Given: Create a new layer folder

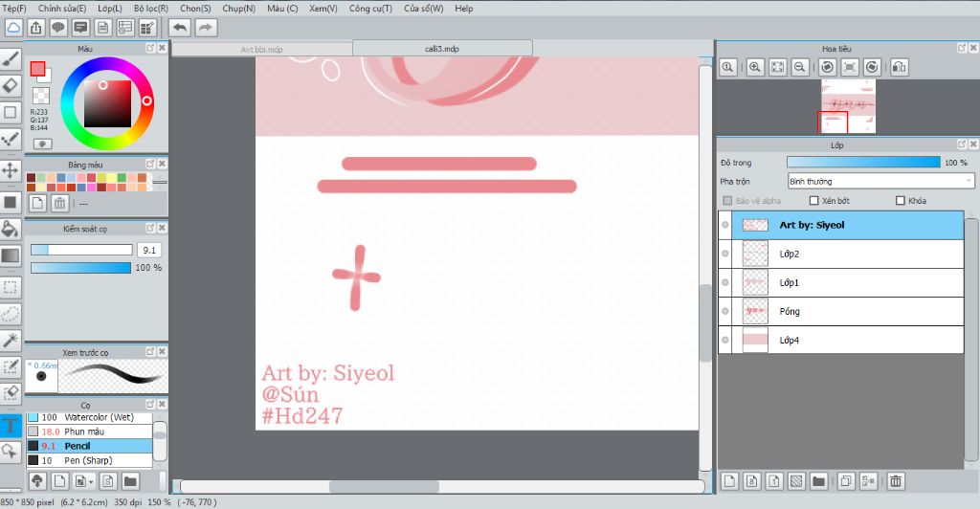Looking at the screenshot, I should click(x=819, y=481).
